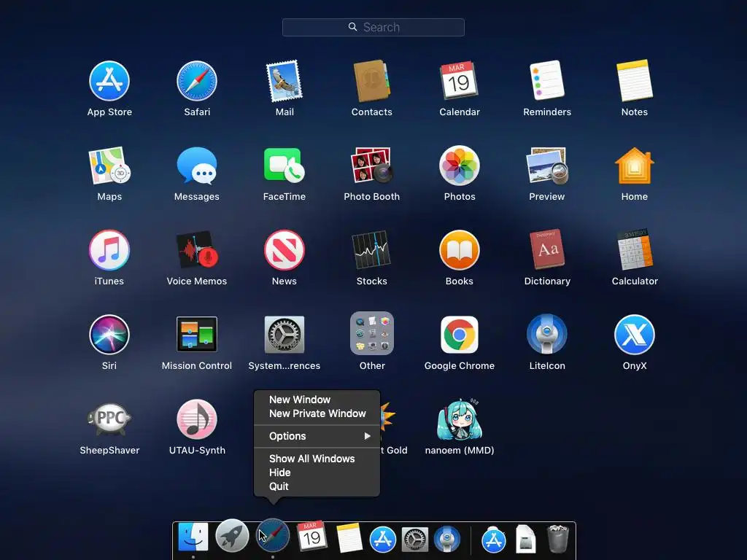Open nanoem (MMD)
This screenshot has height=560, width=747.
point(460,419)
